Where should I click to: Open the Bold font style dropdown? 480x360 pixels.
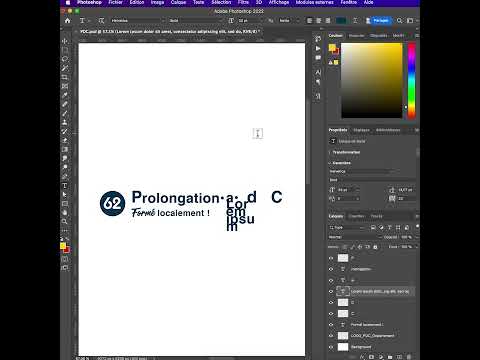coord(195,21)
